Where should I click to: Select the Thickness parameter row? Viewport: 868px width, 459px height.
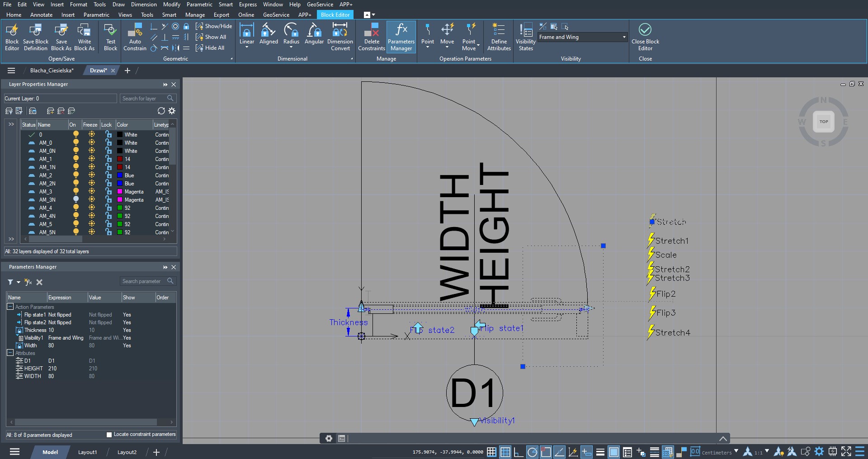pos(91,330)
